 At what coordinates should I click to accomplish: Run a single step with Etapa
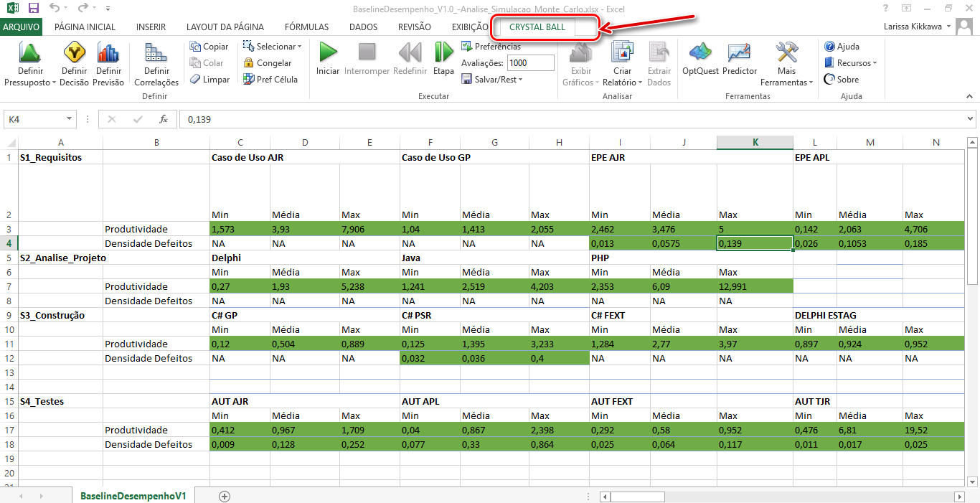pos(443,53)
